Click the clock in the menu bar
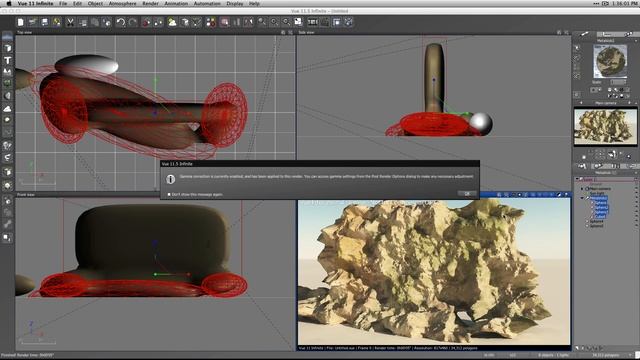The image size is (640, 360). [x=625, y=3]
